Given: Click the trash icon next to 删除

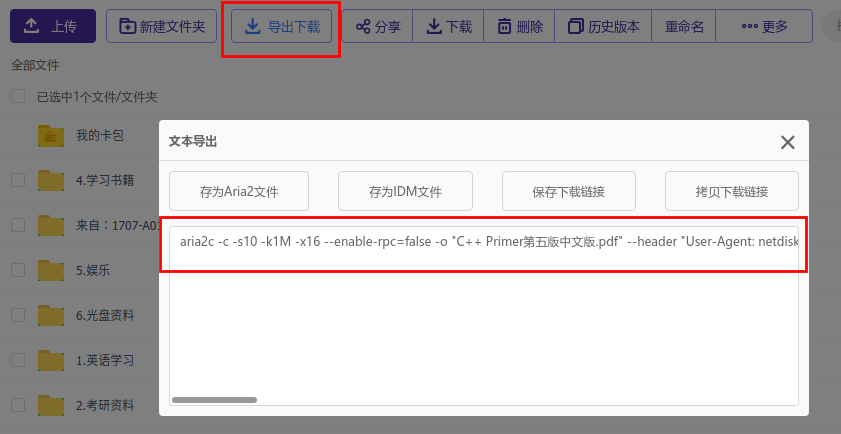Looking at the screenshot, I should point(504,26).
